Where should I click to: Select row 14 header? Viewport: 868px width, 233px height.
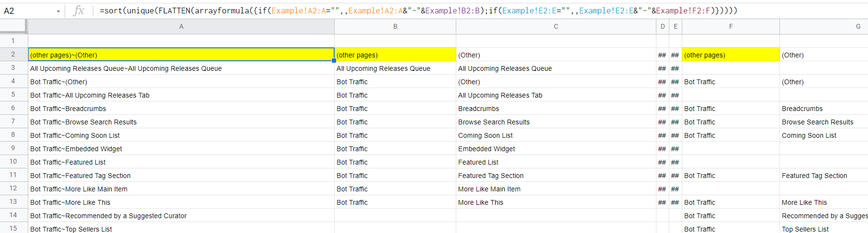pos(13,215)
